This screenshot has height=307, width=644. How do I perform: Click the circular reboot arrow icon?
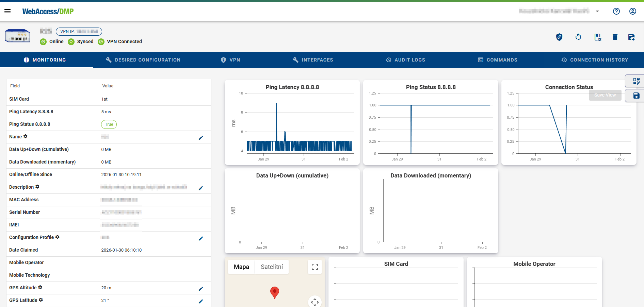[578, 37]
